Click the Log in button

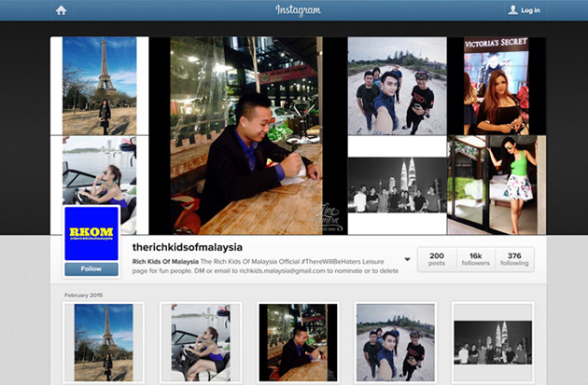pyautogui.click(x=524, y=10)
